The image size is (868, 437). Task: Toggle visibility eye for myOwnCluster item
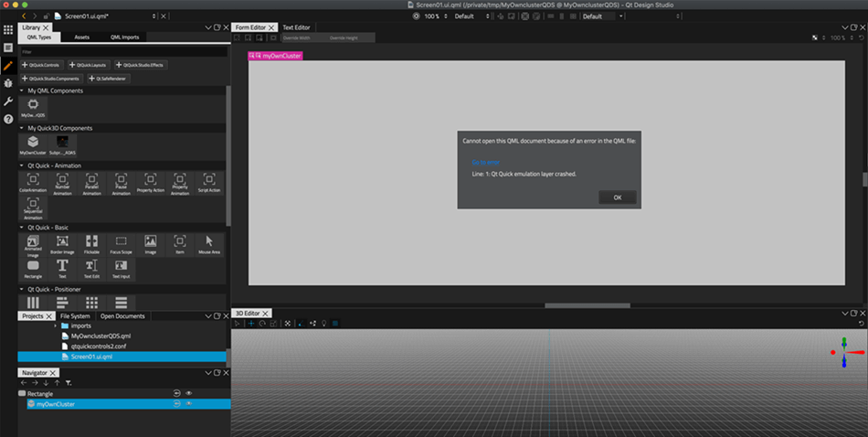(189, 404)
